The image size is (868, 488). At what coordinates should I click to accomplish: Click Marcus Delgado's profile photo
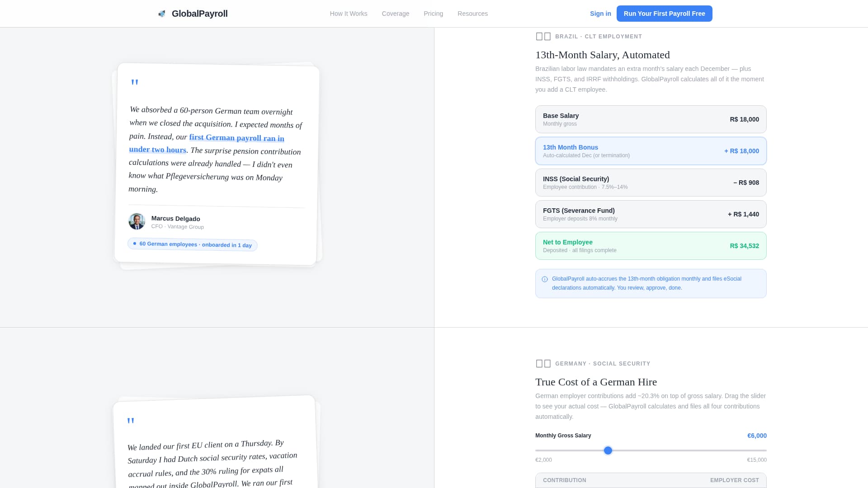point(137,221)
